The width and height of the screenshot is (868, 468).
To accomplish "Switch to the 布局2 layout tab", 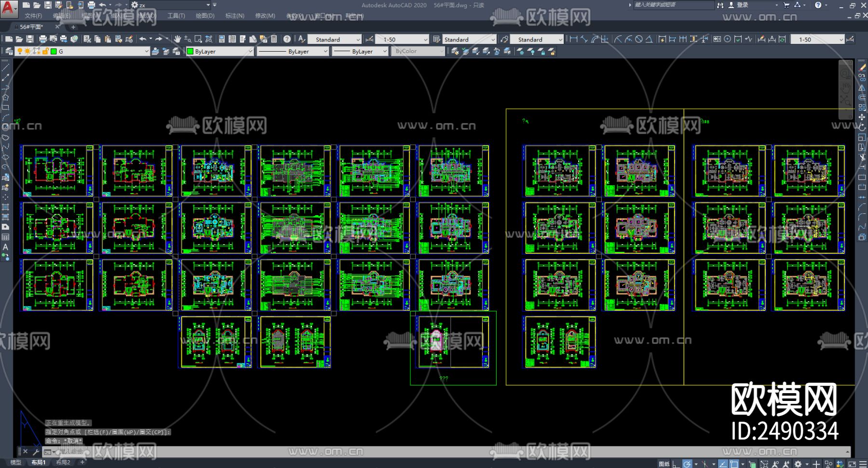I will point(63,462).
